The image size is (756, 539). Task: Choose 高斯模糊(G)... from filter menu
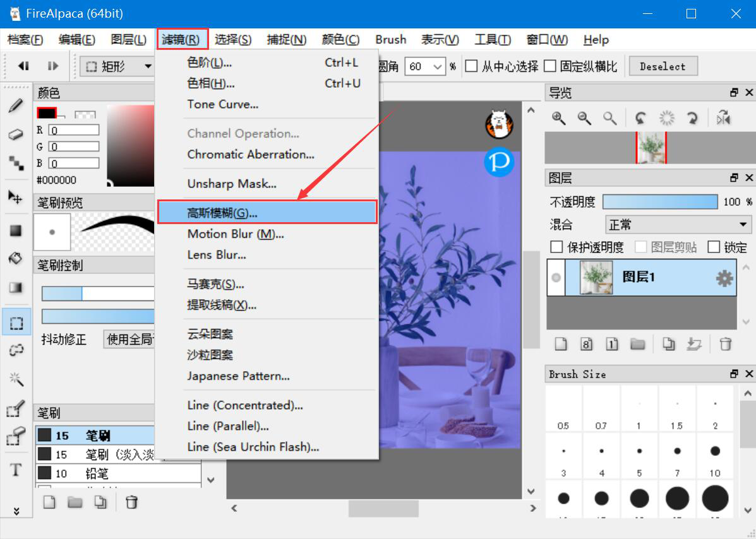pos(267,213)
